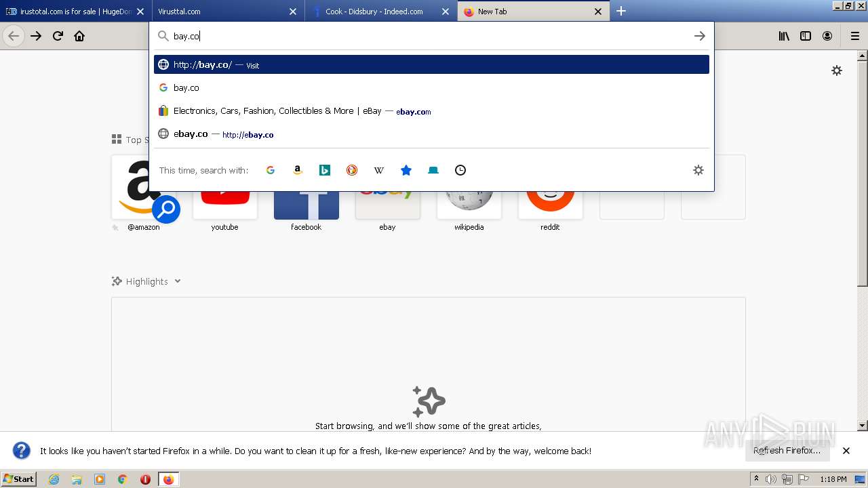Open the Windows Start menu
The height and width of the screenshot is (488, 868).
click(x=19, y=479)
